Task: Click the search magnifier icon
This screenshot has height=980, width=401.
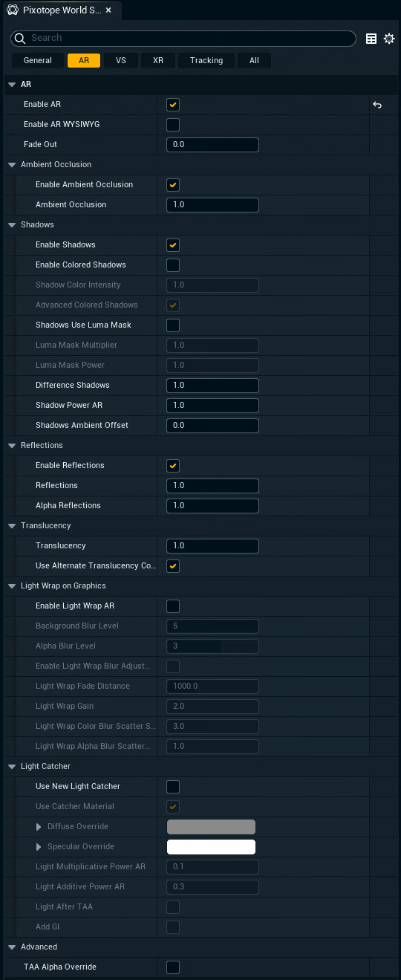Action: click(22, 38)
